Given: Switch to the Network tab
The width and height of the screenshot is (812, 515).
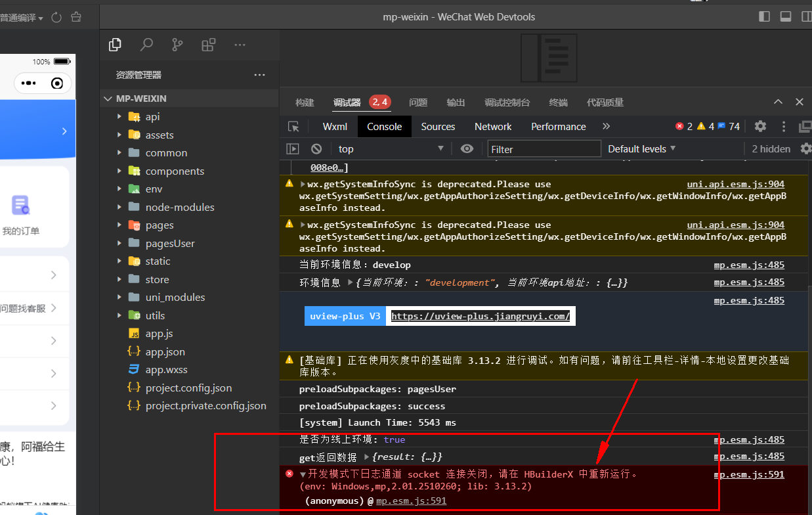Looking at the screenshot, I should click(x=493, y=127).
